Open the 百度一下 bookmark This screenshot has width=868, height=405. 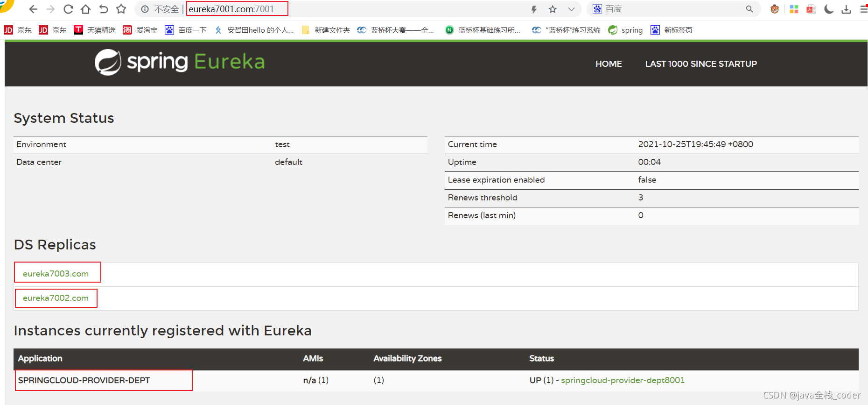click(186, 30)
